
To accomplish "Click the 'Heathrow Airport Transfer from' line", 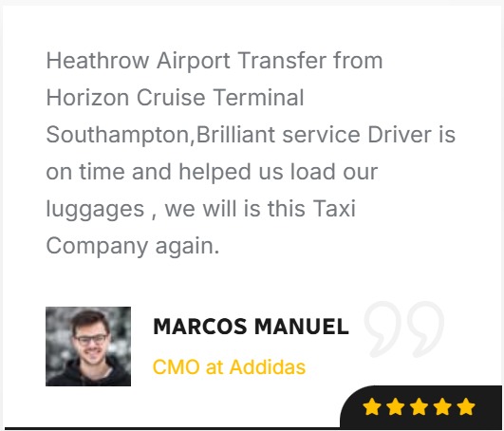I will (215, 61).
